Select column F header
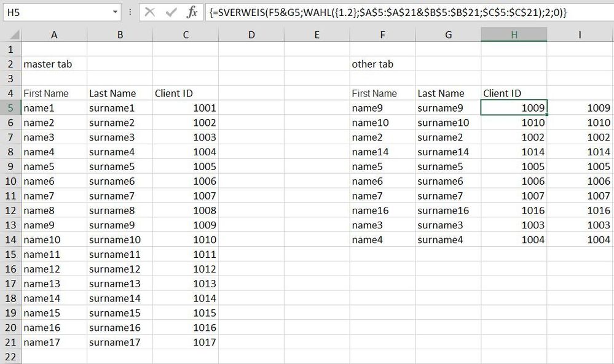The width and height of the screenshot is (614, 364). click(382, 35)
